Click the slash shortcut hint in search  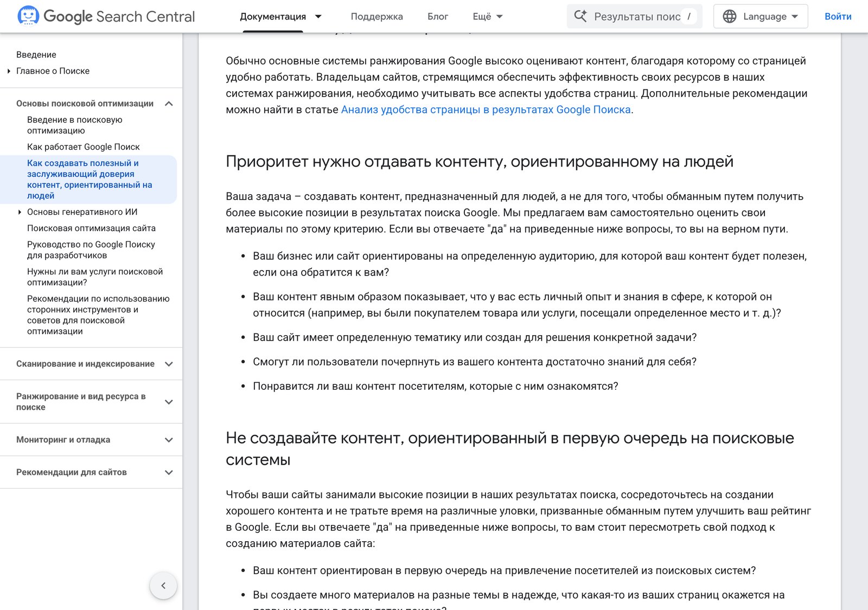click(689, 16)
